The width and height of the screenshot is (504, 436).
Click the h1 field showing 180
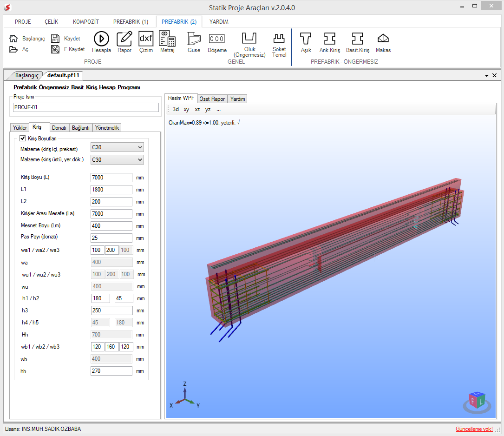pyautogui.click(x=101, y=298)
